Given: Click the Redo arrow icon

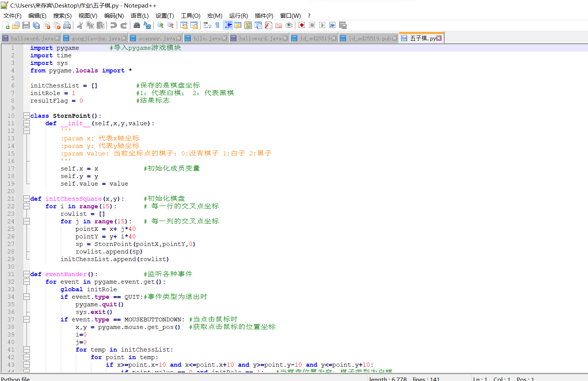Looking at the screenshot, I should pos(123,25).
